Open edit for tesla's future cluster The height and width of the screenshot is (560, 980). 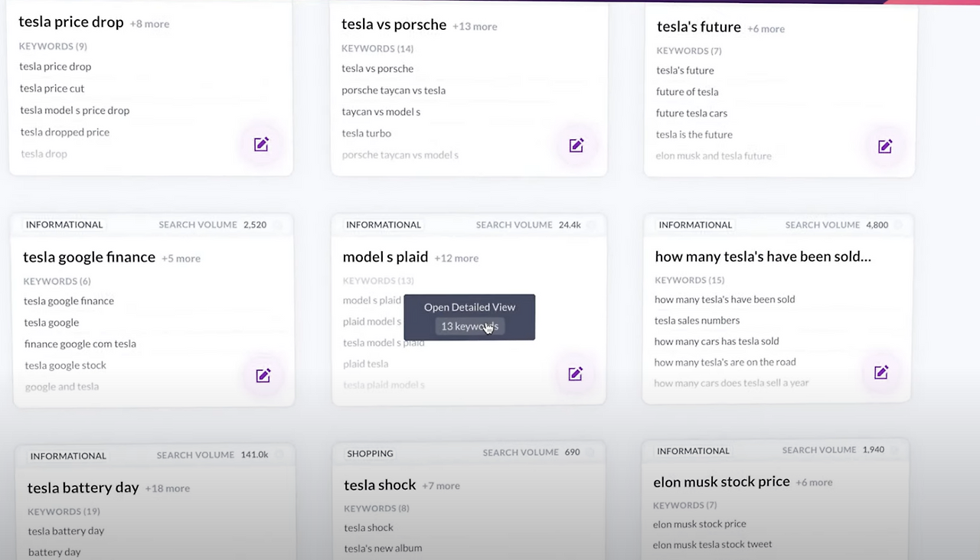885,146
